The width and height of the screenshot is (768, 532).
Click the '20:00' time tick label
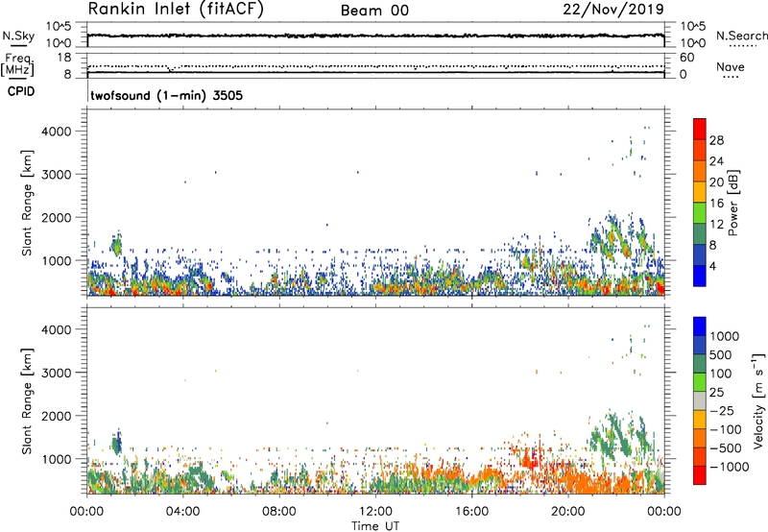tap(567, 512)
